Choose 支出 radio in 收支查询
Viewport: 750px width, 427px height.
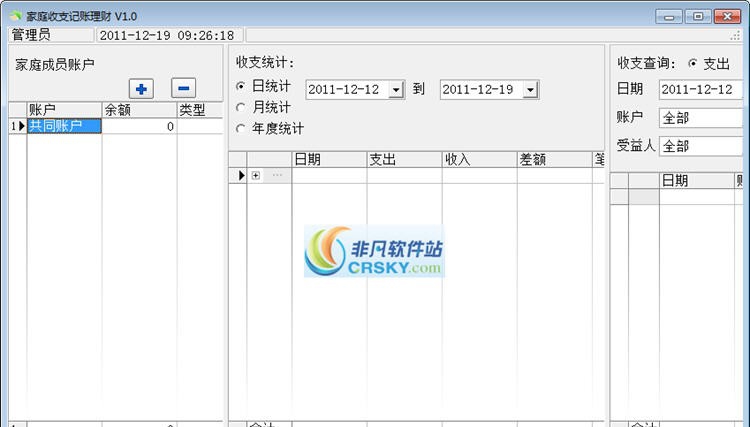[692, 63]
